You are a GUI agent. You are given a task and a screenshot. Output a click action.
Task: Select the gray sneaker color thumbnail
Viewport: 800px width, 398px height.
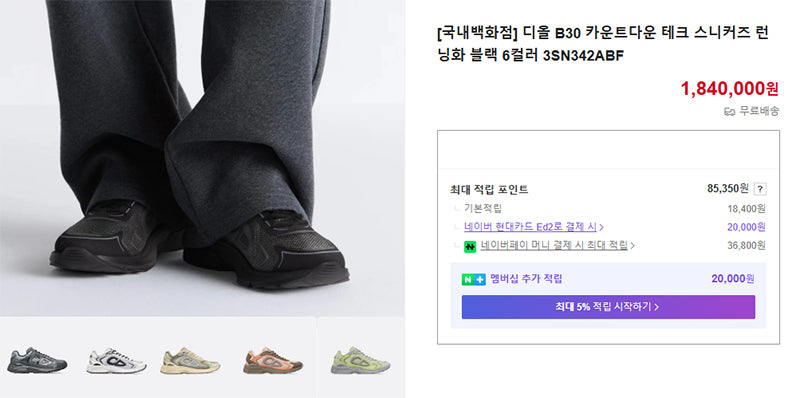(37, 360)
